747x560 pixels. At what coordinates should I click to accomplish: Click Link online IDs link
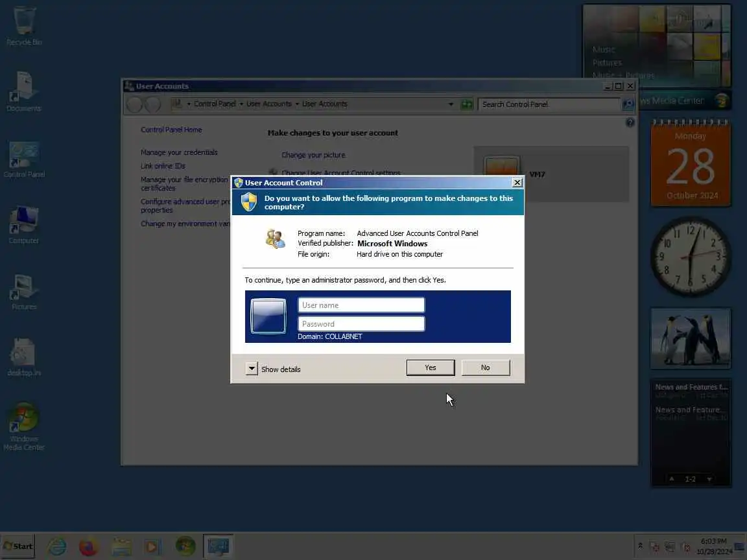[163, 166]
